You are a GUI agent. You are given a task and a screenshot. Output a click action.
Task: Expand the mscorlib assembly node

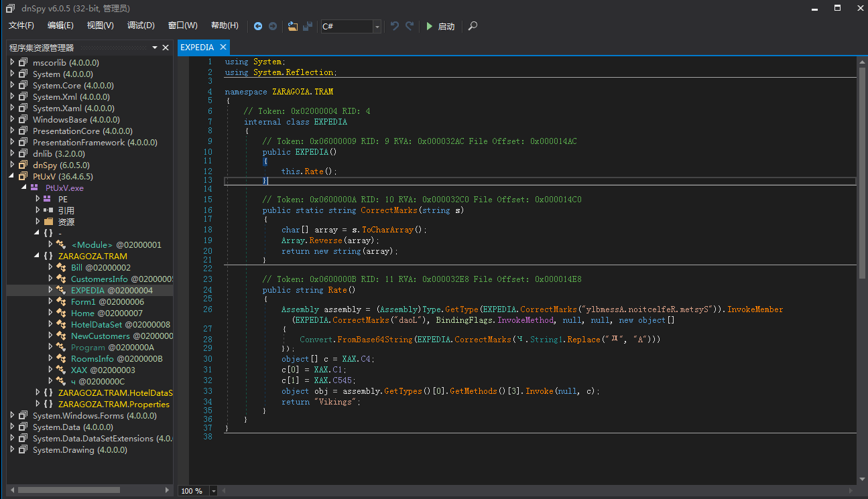[12, 62]
